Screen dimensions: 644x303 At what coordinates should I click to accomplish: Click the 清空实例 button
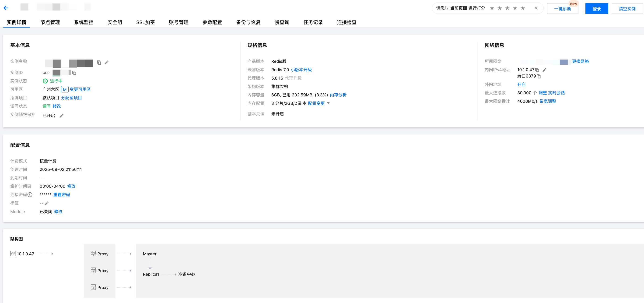(627, 9)
